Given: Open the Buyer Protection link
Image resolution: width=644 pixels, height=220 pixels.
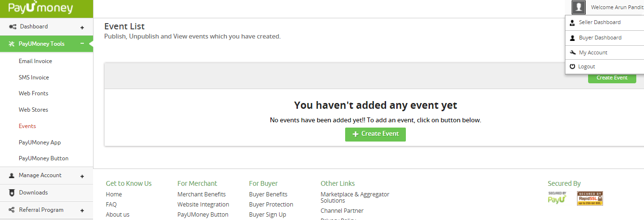Looking at the screenshot, I should click(271, 205).
